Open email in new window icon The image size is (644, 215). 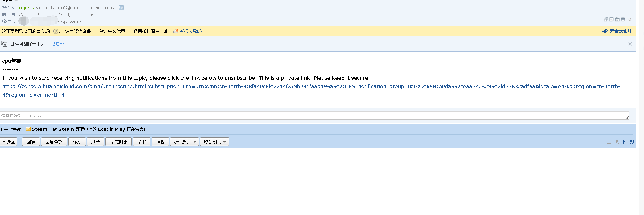(x=606, y=19)
